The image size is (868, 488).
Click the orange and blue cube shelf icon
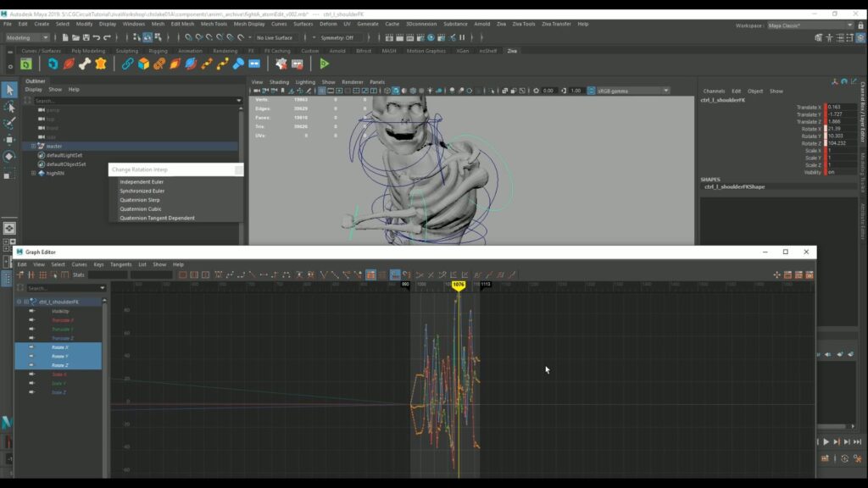point(143,64)
